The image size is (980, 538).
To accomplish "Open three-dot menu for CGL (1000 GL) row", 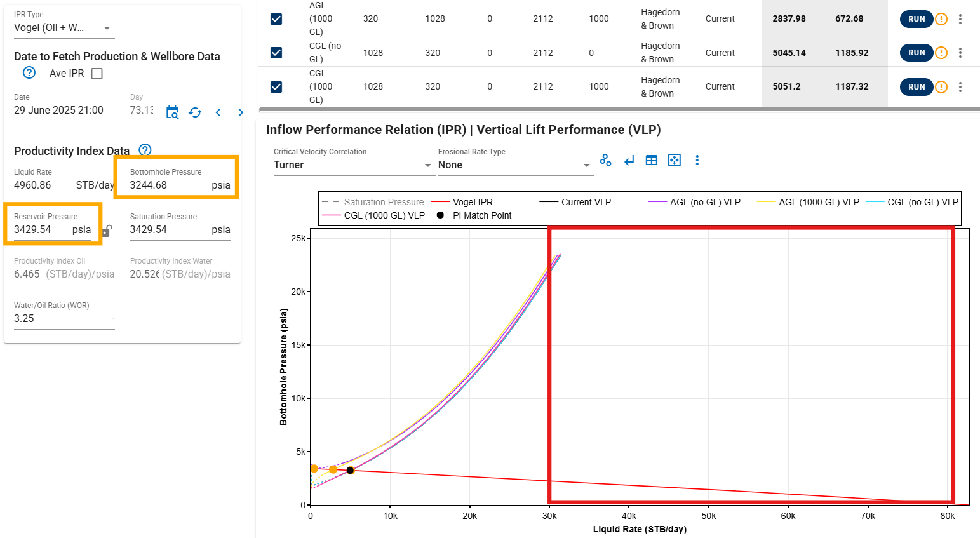I will click(x=960, y=87).
